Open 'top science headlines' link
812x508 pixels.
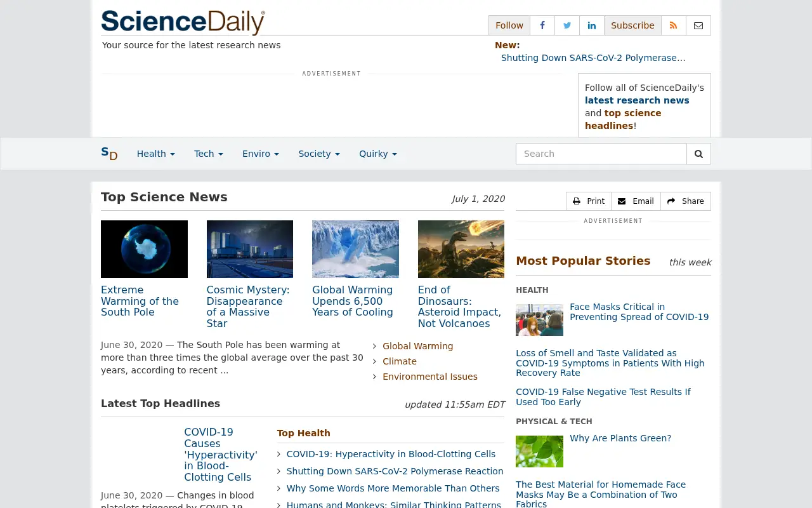click(623, 119)
